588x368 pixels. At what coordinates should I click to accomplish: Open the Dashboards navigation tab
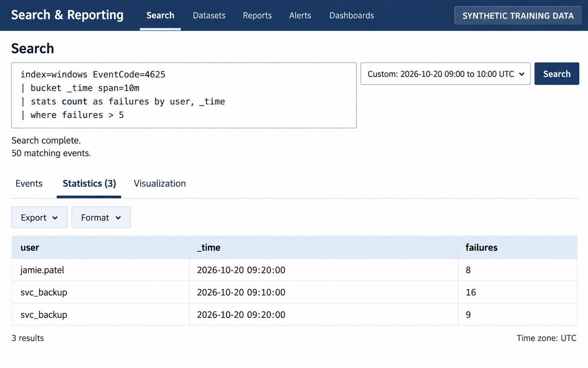click(351, 16)
